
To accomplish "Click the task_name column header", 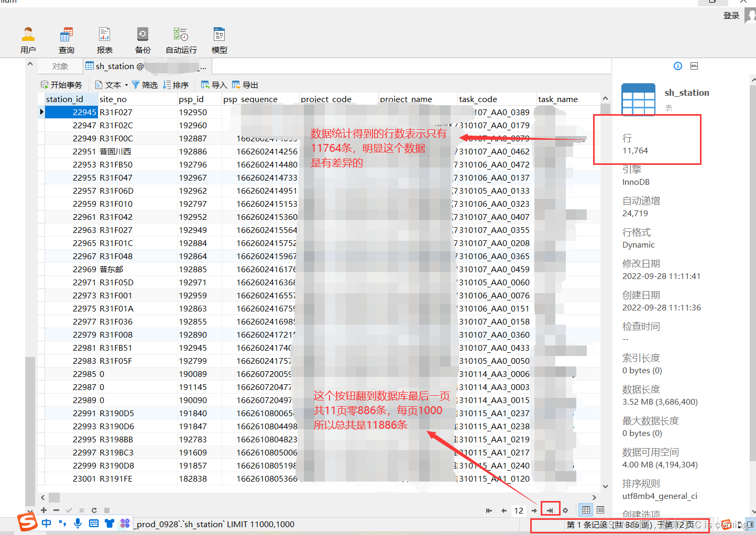I will coord(568,99).
